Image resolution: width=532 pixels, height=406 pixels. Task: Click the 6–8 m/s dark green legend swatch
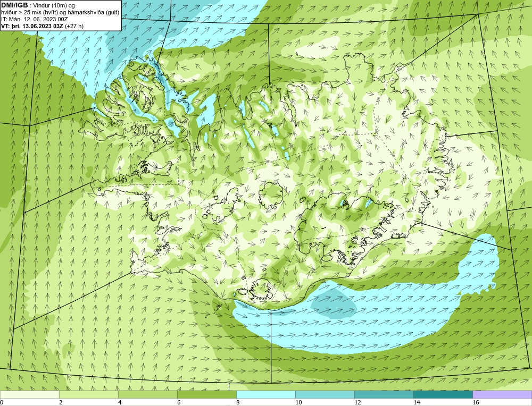pos(207,394)
